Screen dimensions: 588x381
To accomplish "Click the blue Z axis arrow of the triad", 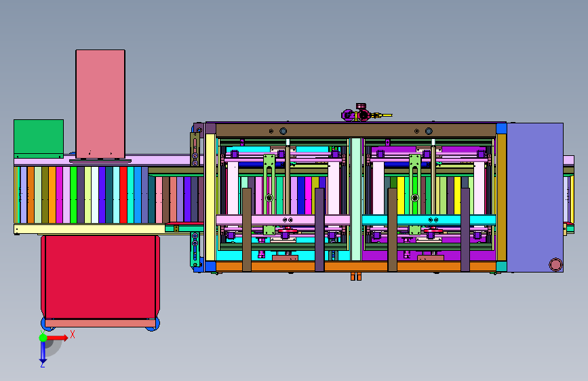I will tap(43, 353).
